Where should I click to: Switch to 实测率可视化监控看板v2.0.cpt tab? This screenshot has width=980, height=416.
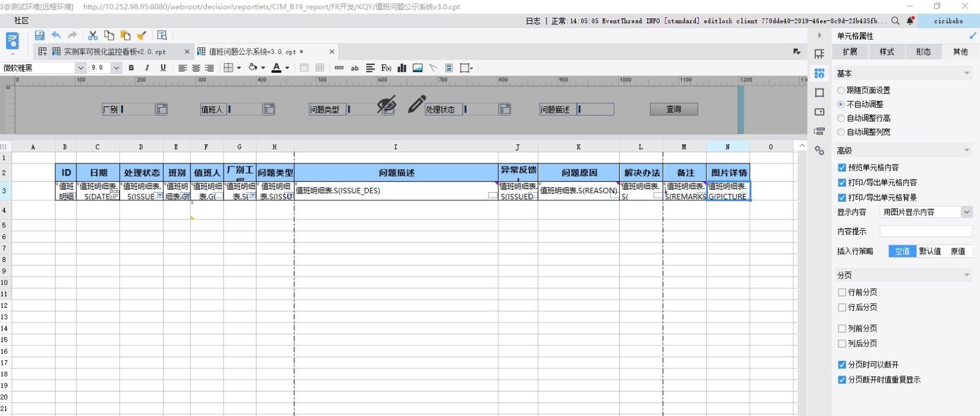click(x=114, y=52)
